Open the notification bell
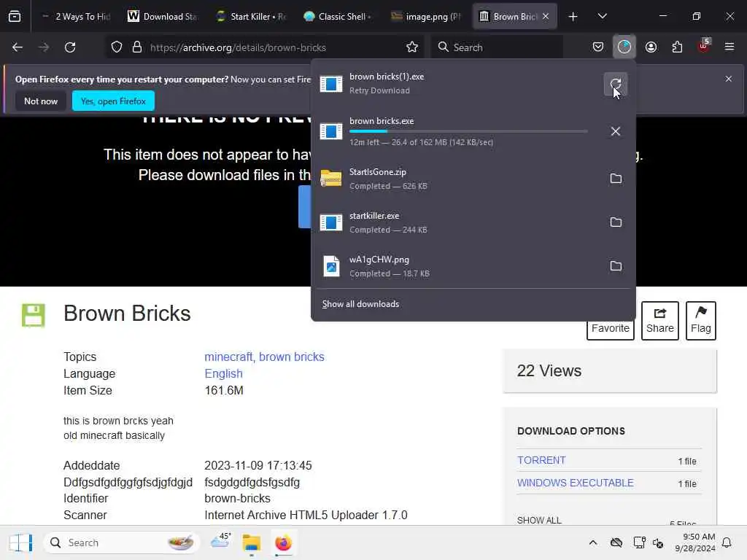The image size is (747, 560). [x=727, y=542]
